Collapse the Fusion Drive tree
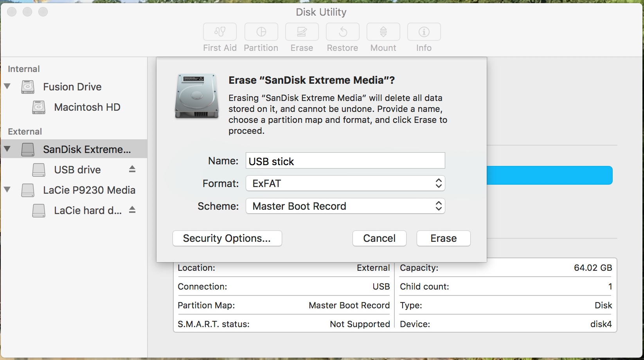644x360 pixels. [7, 86]
